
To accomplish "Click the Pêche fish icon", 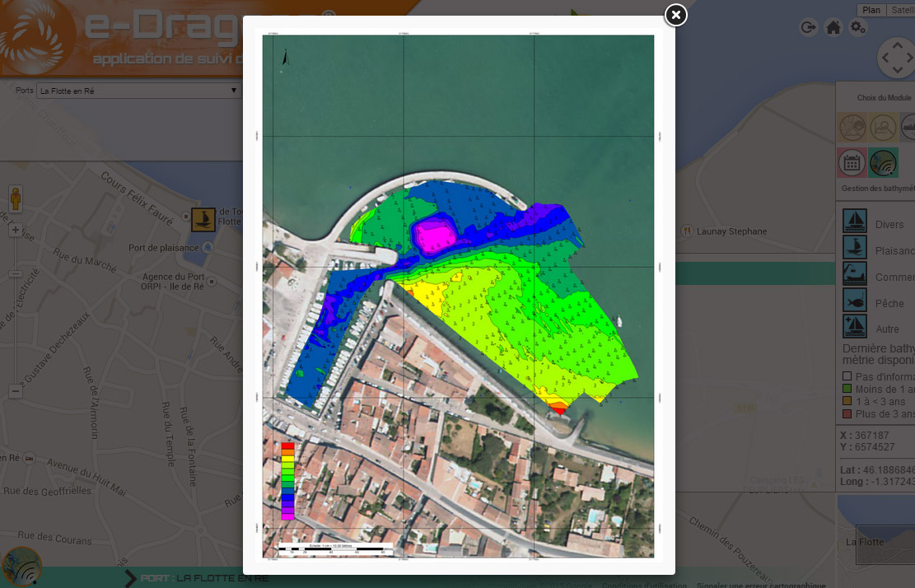I will [855, 300].
